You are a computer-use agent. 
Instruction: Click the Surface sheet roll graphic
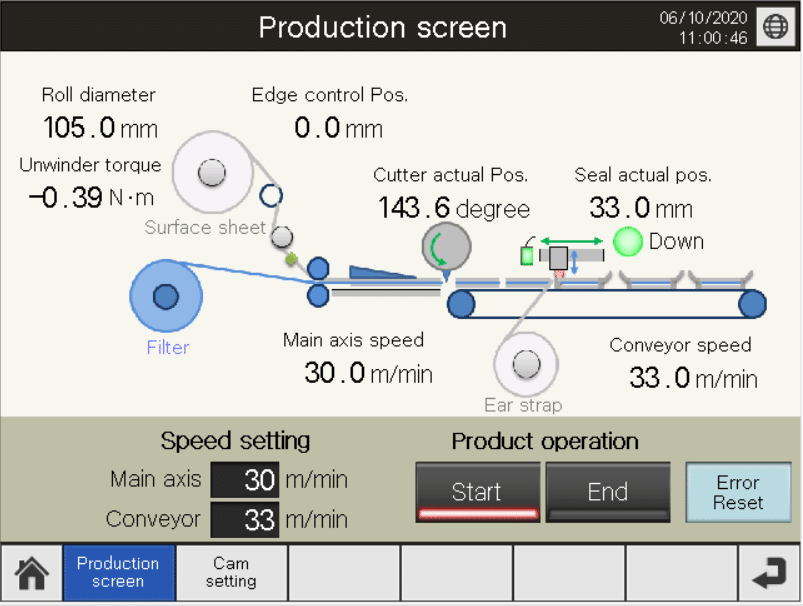pyautogui.click(x=211, y=172)
